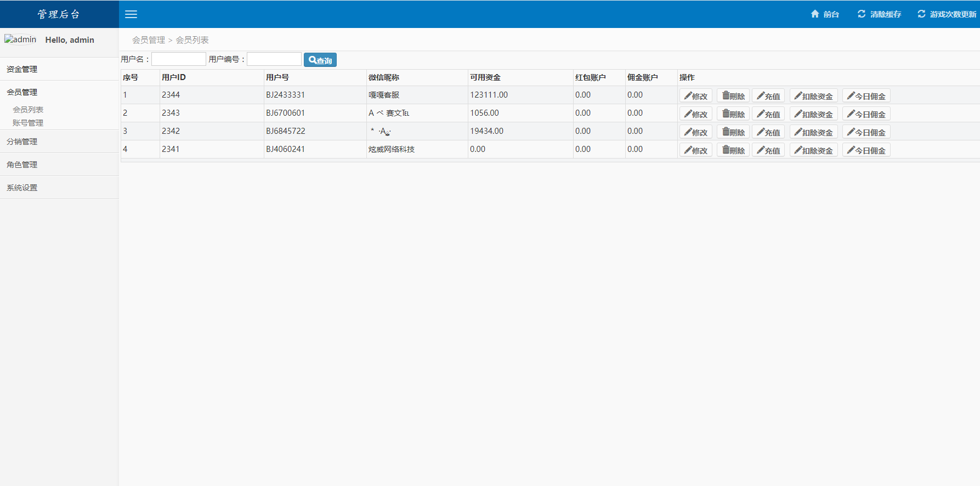Expand the 分销管理 sidebar section
This screenshot has height=486, width=980.
tap(22, 142)
